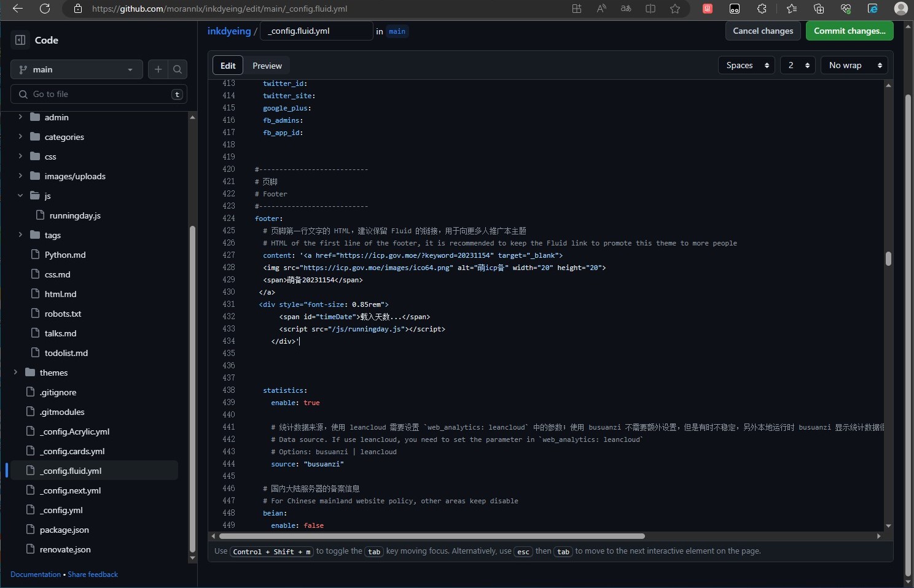Click the browser address bar
The width and height of the screenshot is (914, 588).
(319, 9)
